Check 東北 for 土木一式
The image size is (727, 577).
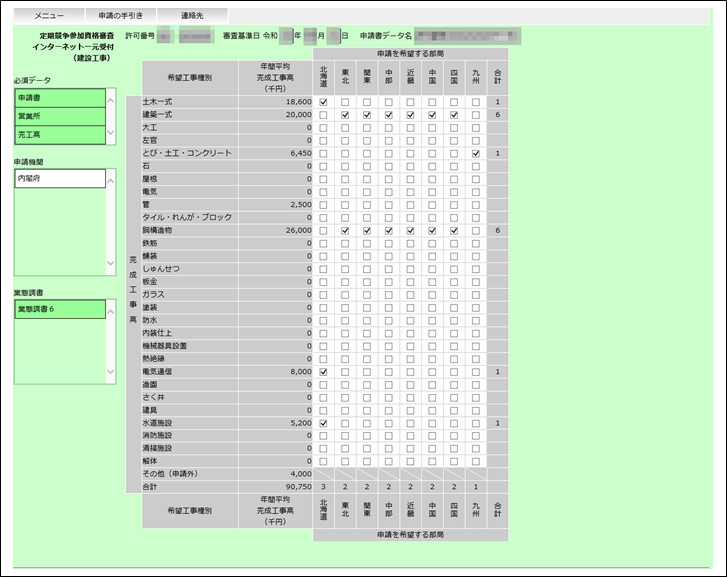click(x=345, y=102)
